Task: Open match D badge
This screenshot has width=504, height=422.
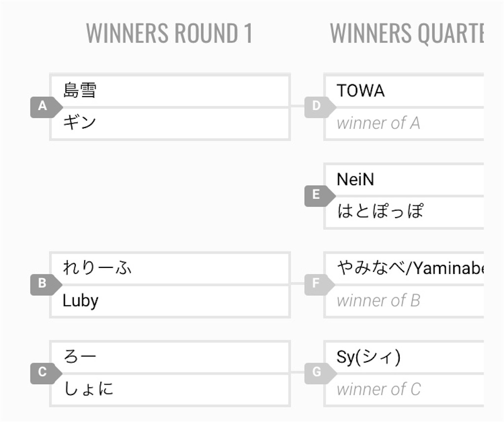Action: [320, 107]
